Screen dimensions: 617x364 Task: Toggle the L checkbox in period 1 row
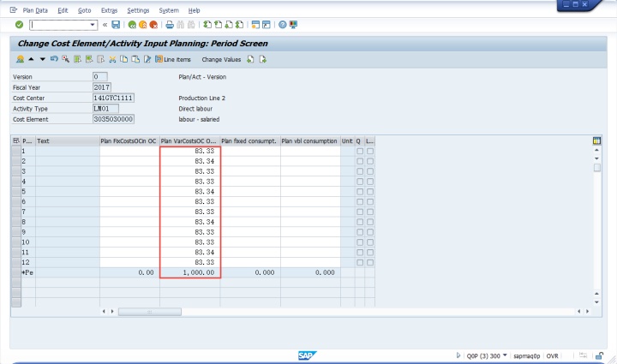(x=370, y=151)
